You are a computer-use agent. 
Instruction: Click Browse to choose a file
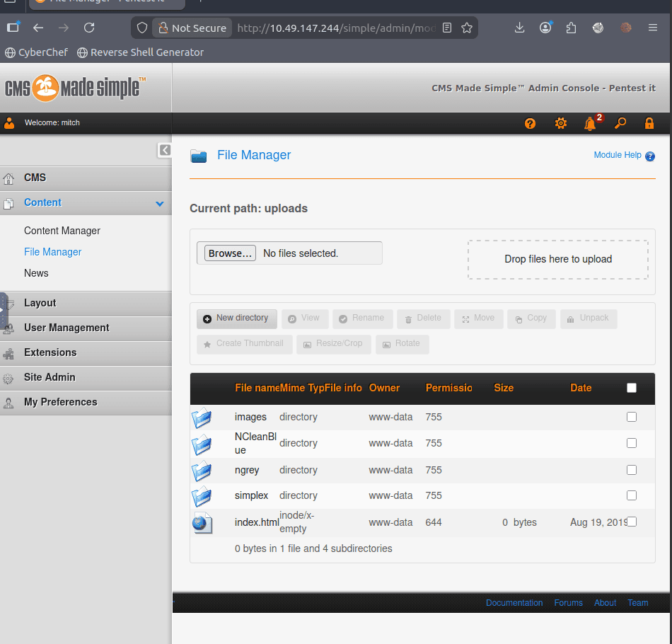click(230, 253)
